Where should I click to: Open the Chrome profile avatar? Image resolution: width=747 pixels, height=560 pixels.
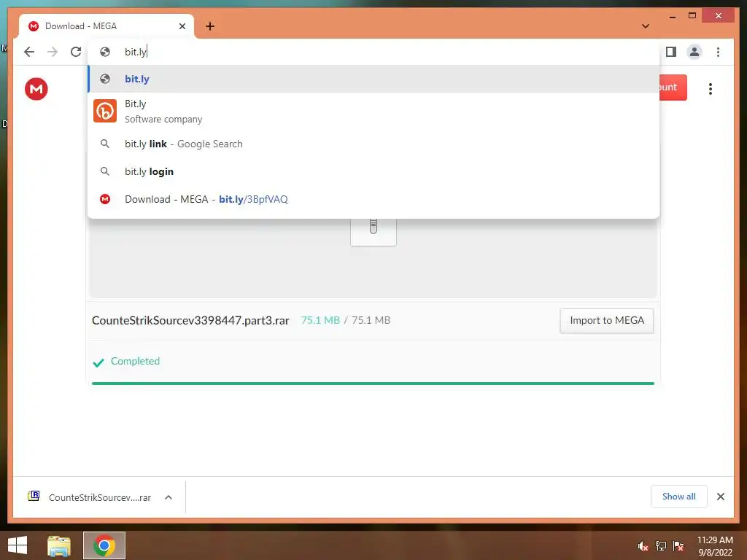694,52
